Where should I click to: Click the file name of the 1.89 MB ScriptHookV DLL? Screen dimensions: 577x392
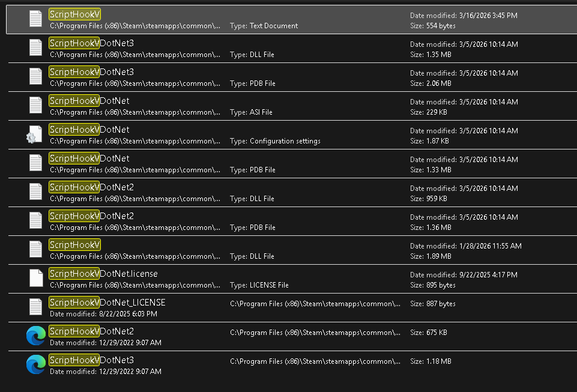click(75, 245)
